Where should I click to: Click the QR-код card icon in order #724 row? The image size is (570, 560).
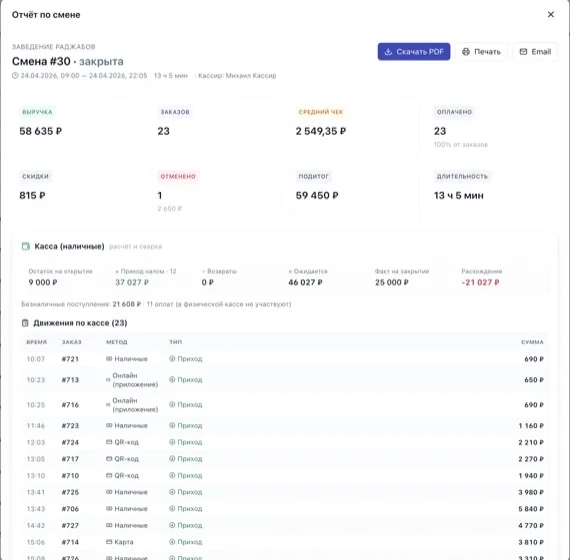pos(109,442)
